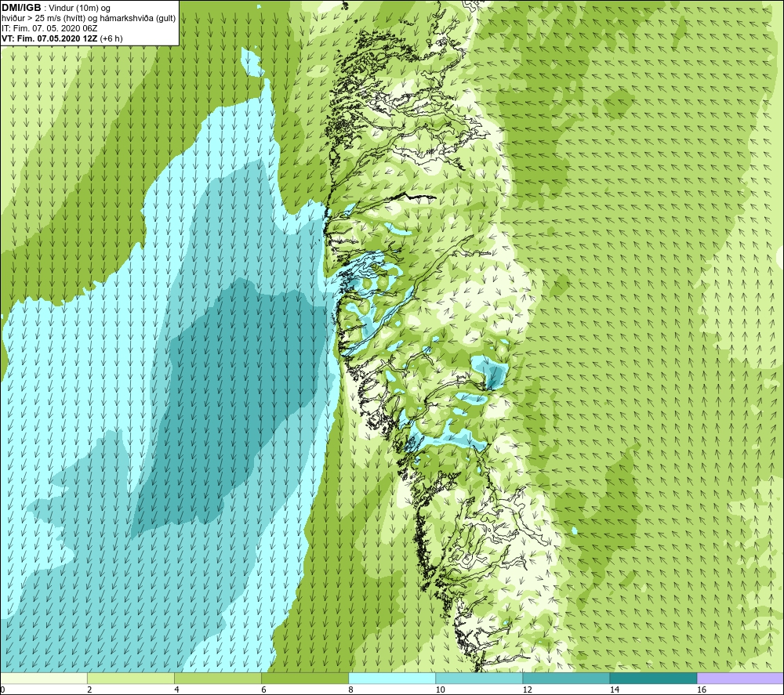Click the "IT: Fim. 07. 05. 2020 06Z" line
This screenshot has width=784, height=695.
[x=49, y=28]
